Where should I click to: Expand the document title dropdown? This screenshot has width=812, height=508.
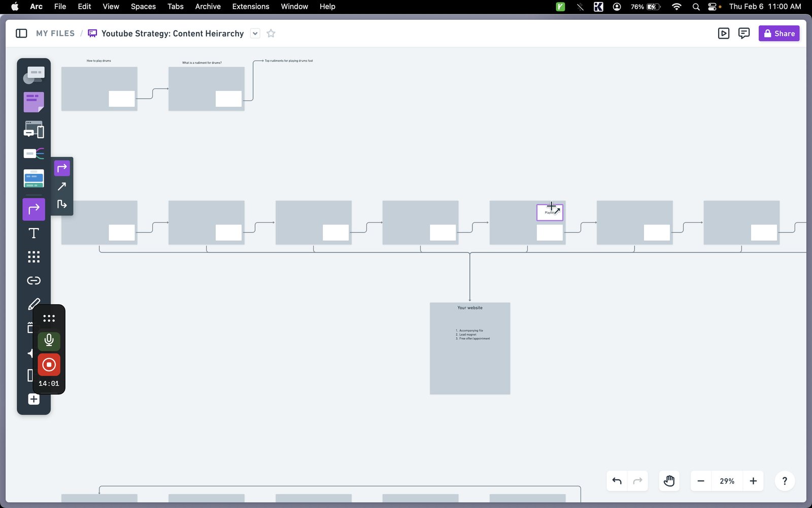255,34
